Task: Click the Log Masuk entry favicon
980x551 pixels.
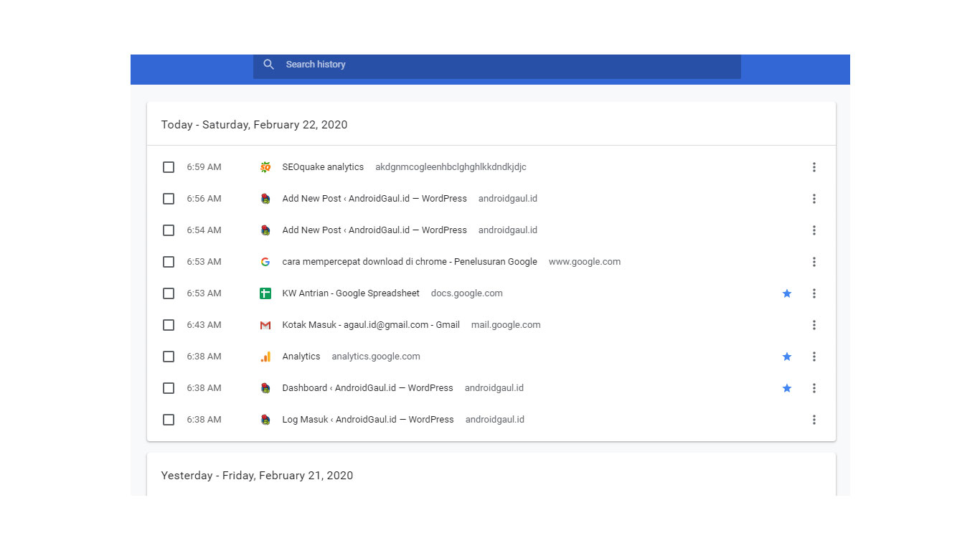Action: (x=265, y=420)
